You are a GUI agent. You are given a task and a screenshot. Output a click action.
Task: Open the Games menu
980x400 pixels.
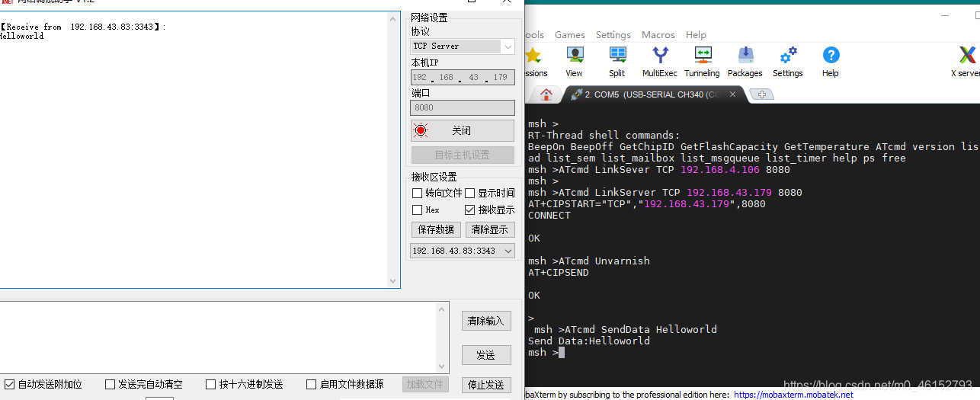pyautogui.click(x=570, y=34)
